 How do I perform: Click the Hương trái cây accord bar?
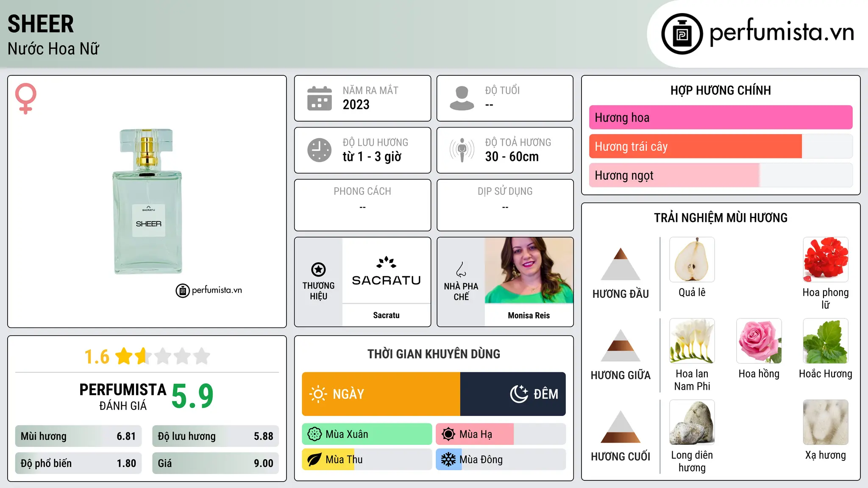point(721,146)
